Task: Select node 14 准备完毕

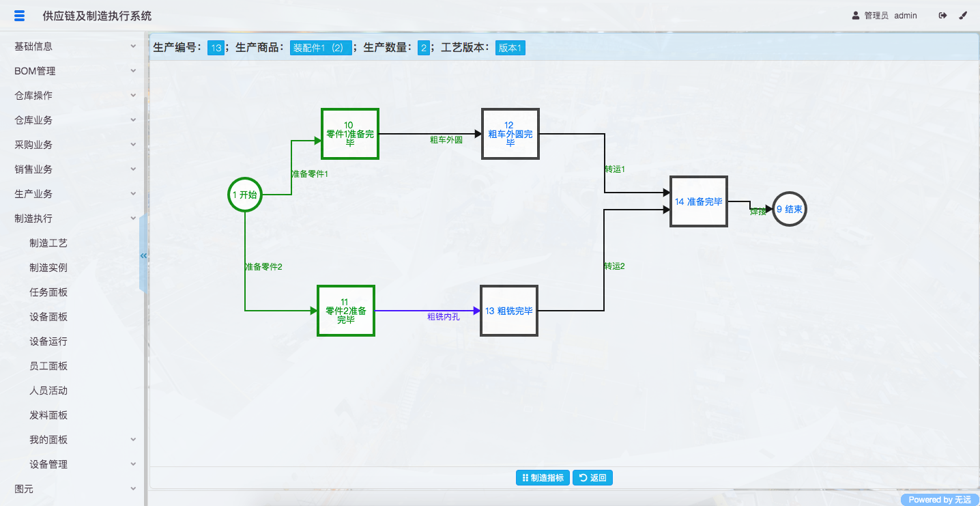Action: click(x=699, y=201)
